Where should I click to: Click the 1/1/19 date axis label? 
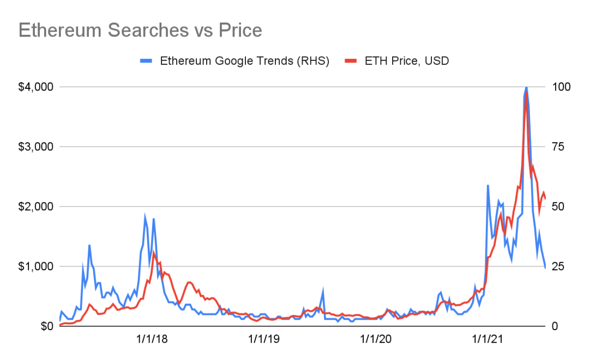click(x=264, y=339)
